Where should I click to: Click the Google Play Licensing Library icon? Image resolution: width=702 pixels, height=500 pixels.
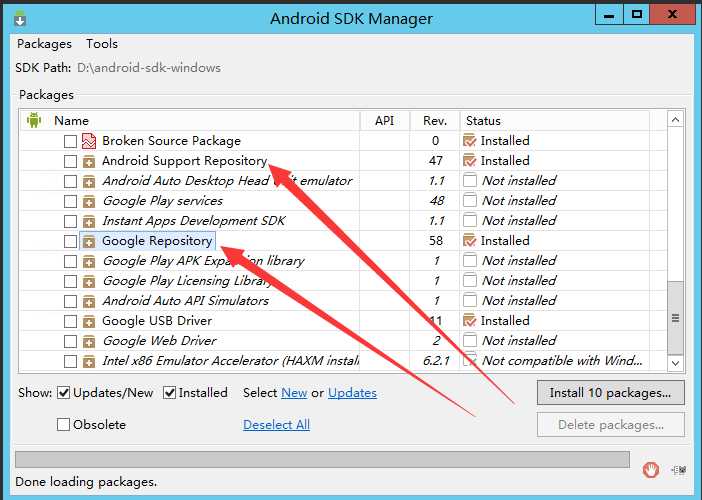coord(89,281)
